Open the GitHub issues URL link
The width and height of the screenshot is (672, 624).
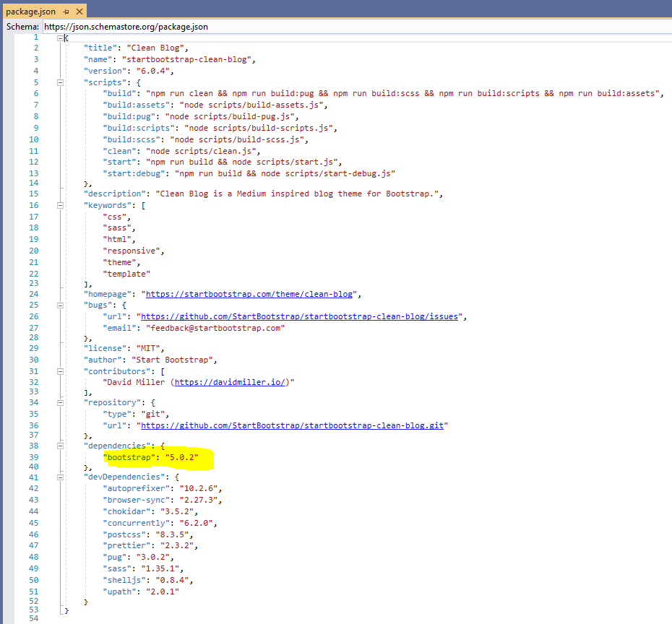299,316
